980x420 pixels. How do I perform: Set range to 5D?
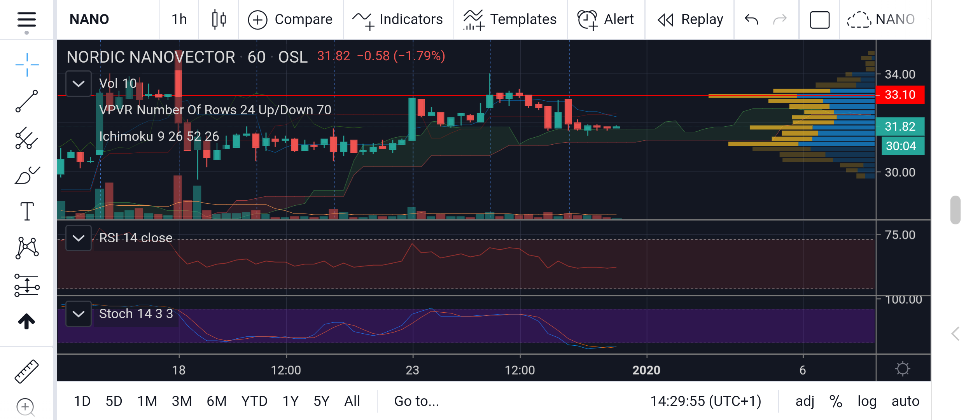tap(114, 401)
